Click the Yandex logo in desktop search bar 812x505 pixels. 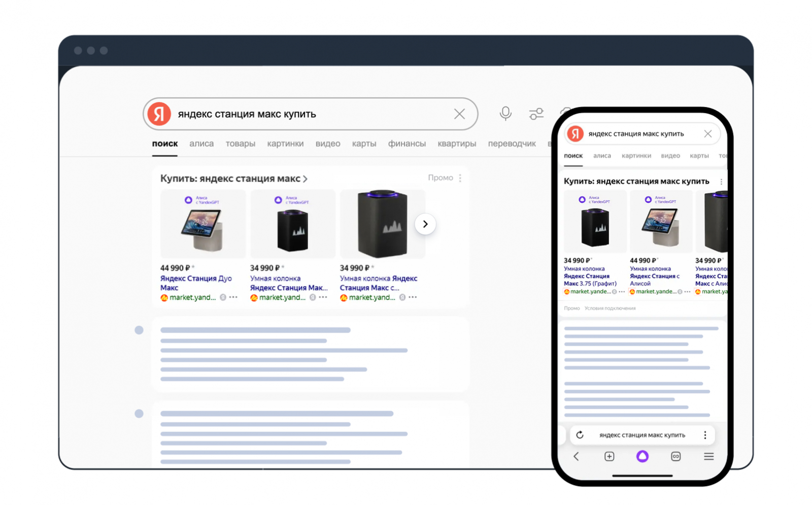click(x=159, y=114)
